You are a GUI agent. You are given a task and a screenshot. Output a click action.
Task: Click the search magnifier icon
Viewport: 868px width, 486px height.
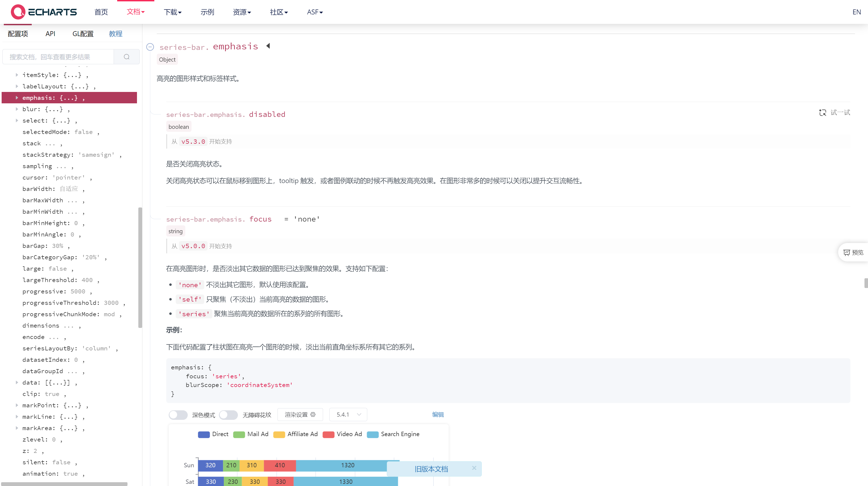(127, 57)
